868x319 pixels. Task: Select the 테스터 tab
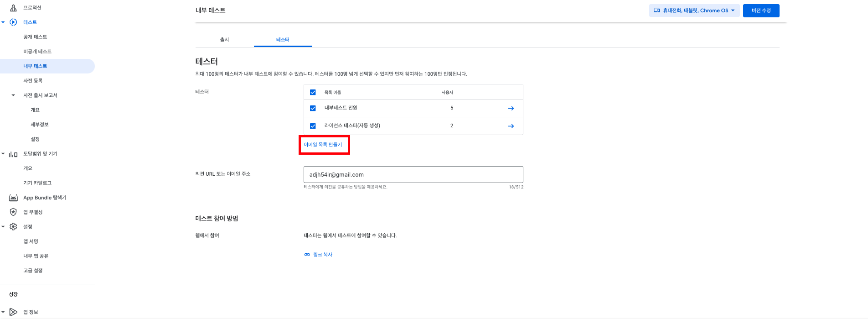283,40
